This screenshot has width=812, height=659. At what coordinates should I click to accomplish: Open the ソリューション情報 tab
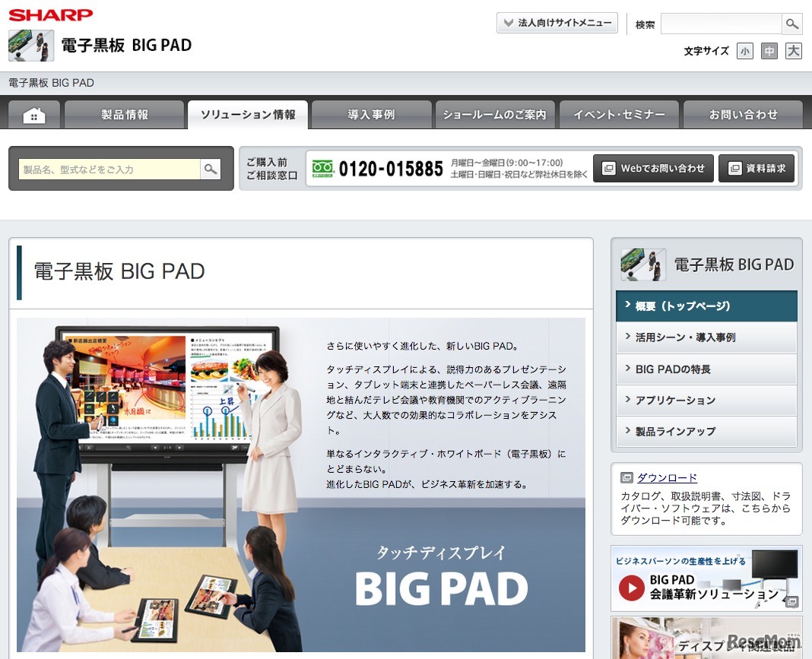248,115
